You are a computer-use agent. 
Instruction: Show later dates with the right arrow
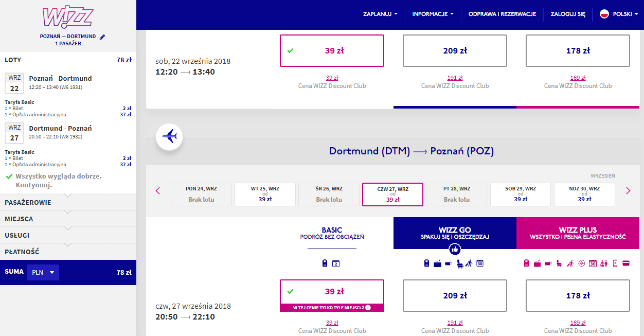tap(628, 190)
